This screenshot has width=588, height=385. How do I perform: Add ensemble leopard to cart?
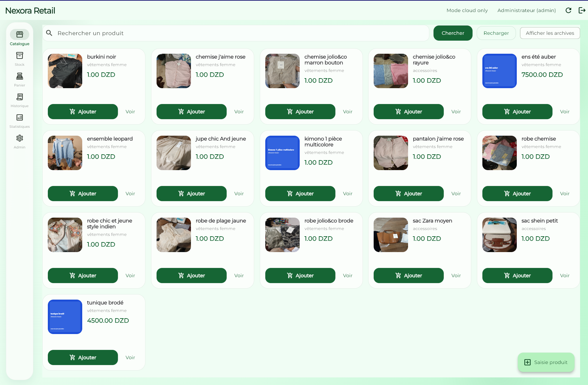(83, 194)
